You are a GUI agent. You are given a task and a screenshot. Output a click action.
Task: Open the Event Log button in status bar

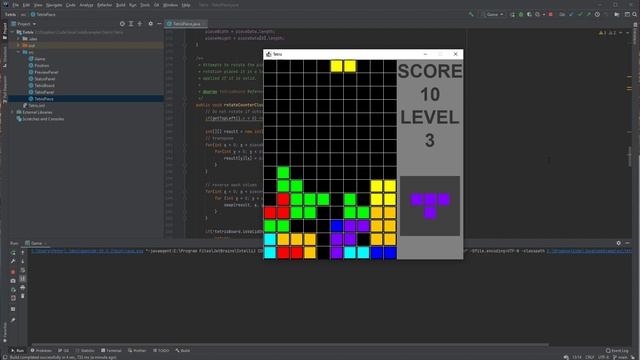pyautogui.click(x=617, y=350)
